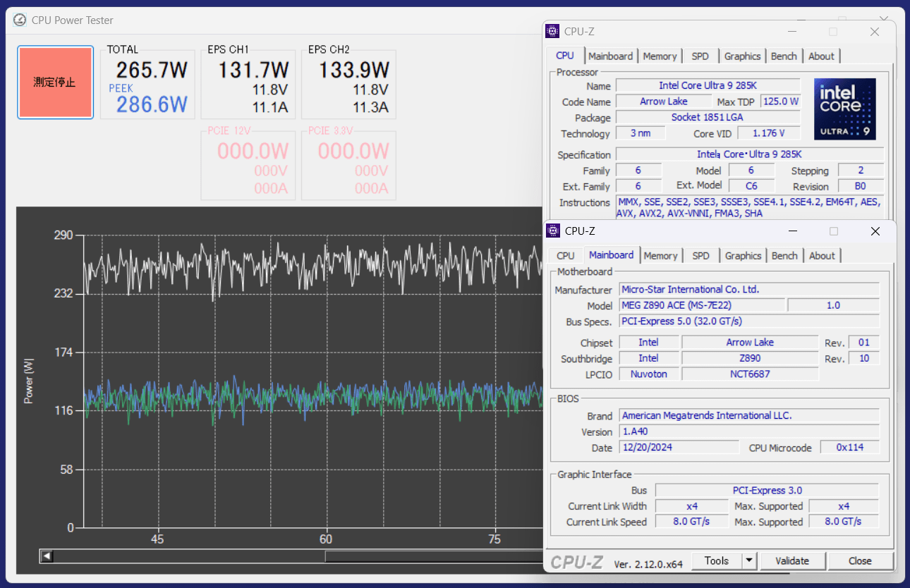Viewport: 910px width, 588px height.
Task: Click the EPS CH2 reading 133.9W
Action: [353, 71]
